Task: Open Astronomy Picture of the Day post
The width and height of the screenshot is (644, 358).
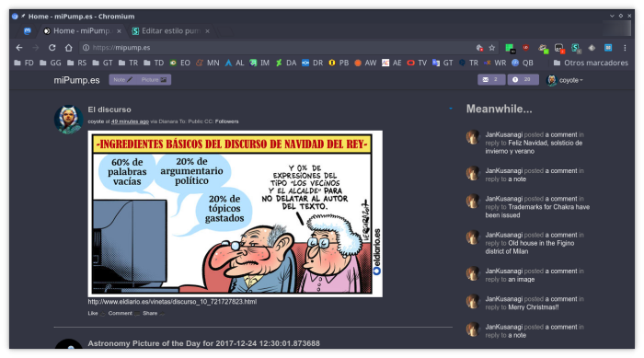Action: 203,343
